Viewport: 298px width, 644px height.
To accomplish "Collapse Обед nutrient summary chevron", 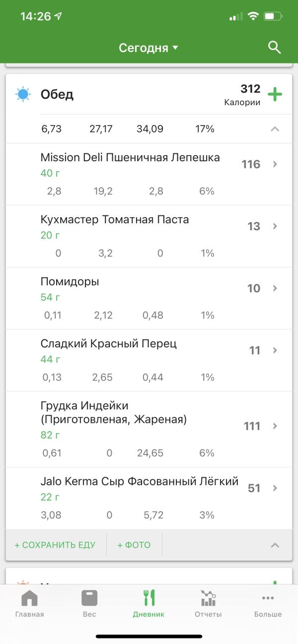I will pyautogui.click(x=275, y=129).
